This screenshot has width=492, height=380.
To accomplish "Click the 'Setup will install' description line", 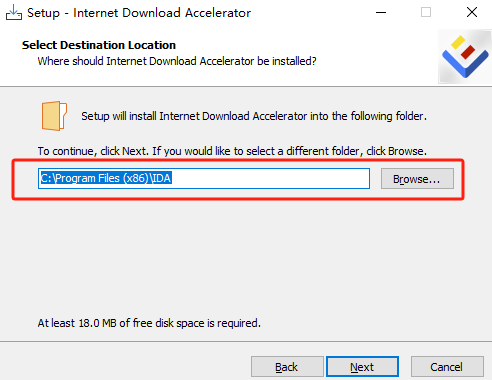I will 254,116.
